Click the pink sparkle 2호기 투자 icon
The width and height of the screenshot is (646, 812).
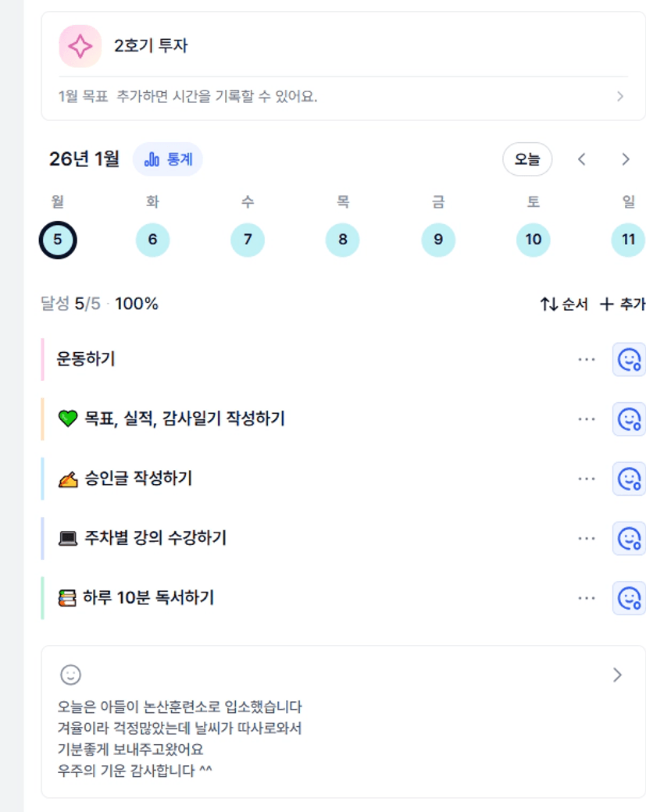(x=80, y=46)
